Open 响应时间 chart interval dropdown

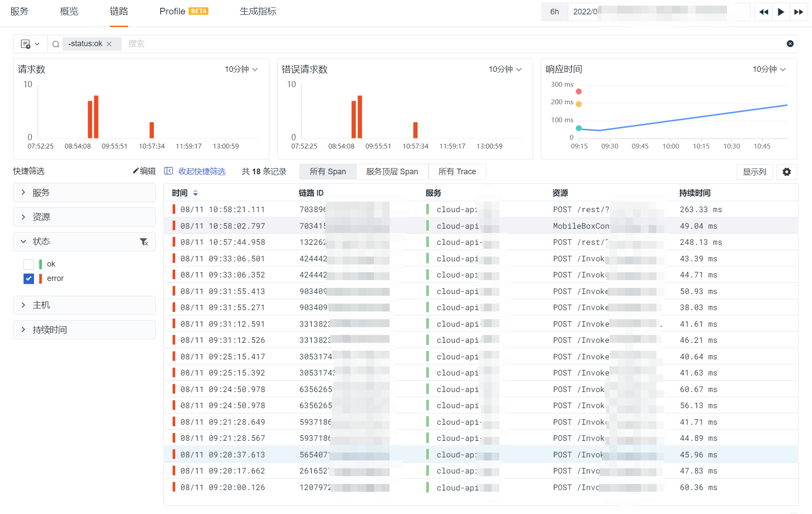pos(769,69)
